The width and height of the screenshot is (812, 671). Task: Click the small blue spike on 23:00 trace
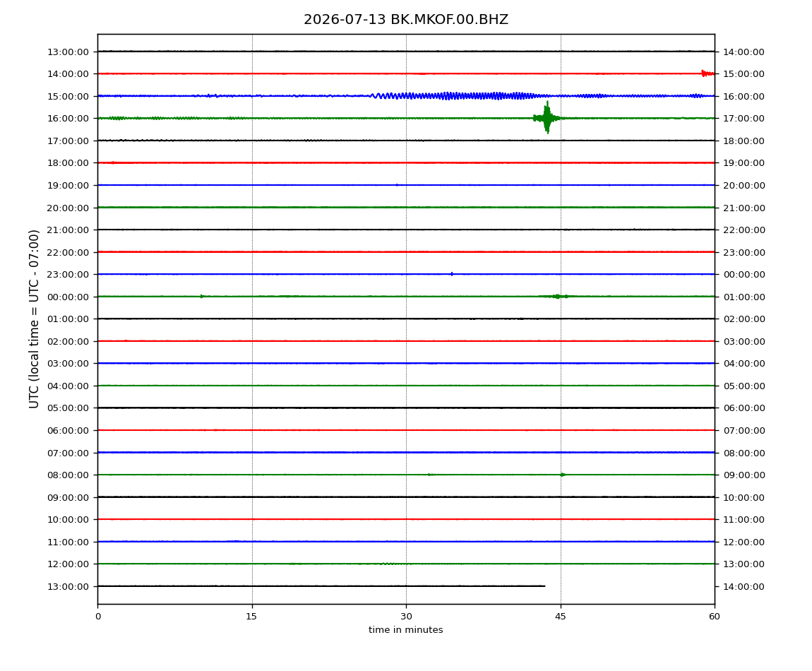tap(452, 274)
